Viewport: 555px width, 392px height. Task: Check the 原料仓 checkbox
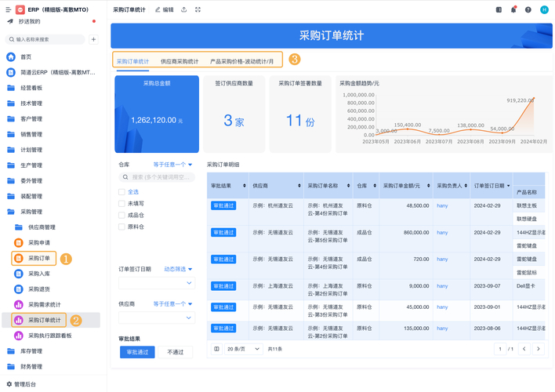[122, 227]
